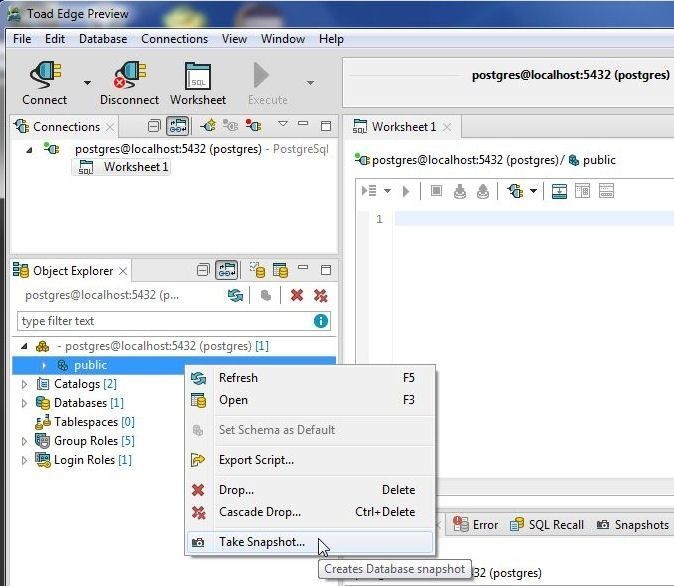Minimize the Connections panel
Image resolution: width=674 pixels, height=586 pixels.
(x=303, y=124)
